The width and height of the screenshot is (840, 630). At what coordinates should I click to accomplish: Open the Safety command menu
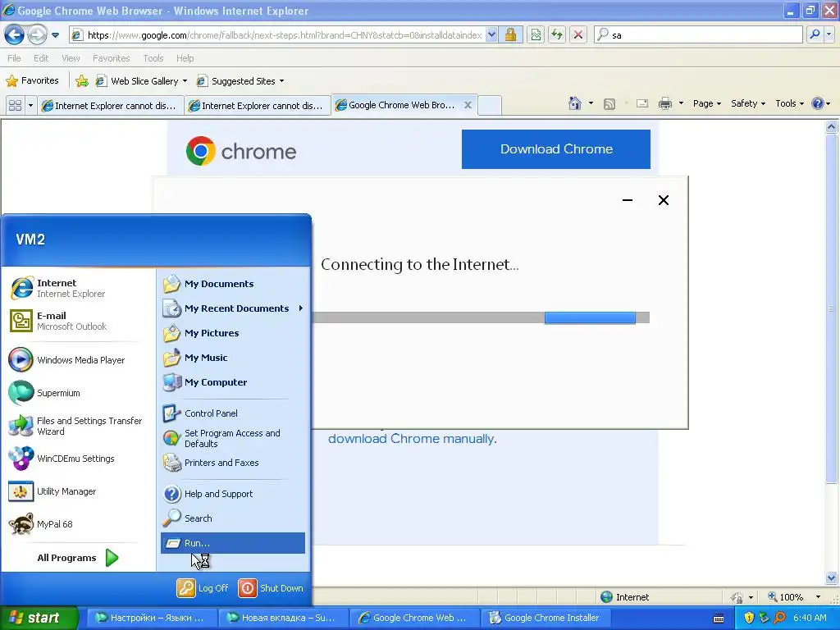748,103
